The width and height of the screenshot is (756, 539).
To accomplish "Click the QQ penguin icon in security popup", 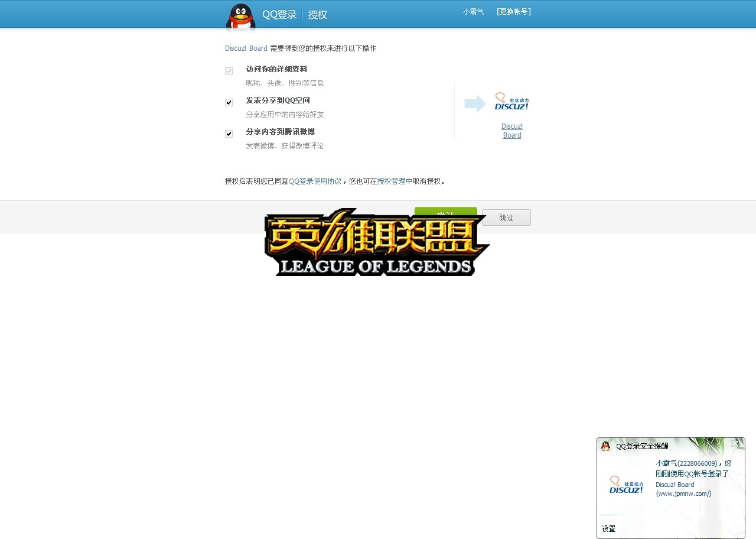I will [605, 446].
